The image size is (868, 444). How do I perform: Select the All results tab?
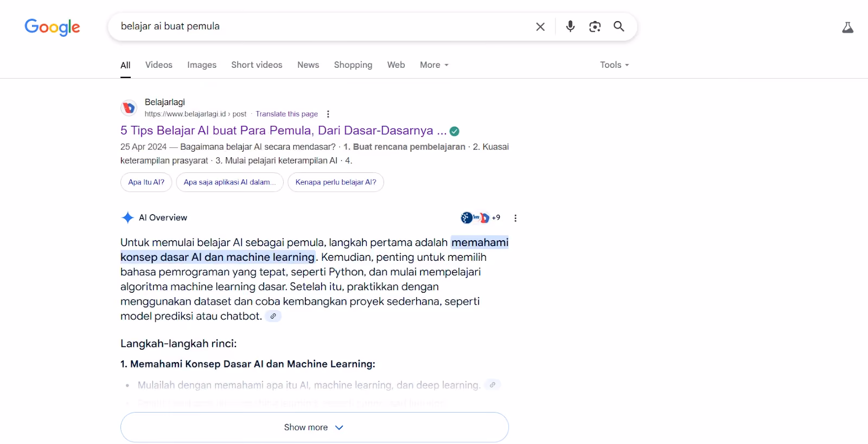point(125,65)
